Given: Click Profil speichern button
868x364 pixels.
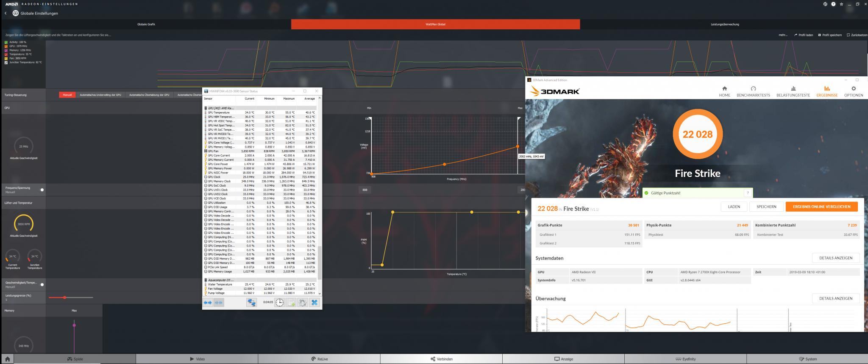Looking at the screenshot, I should coord(830,35).
